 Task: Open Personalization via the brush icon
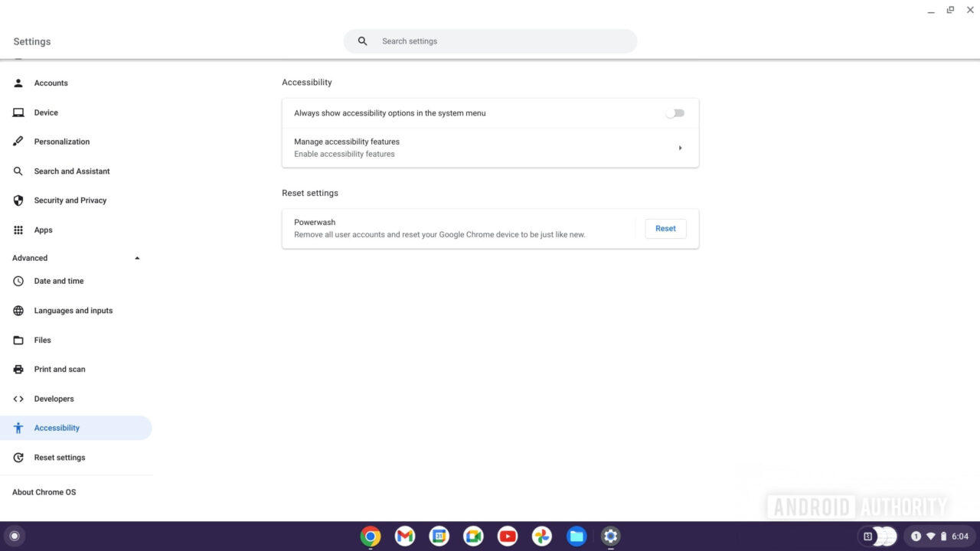coord(18,142)
